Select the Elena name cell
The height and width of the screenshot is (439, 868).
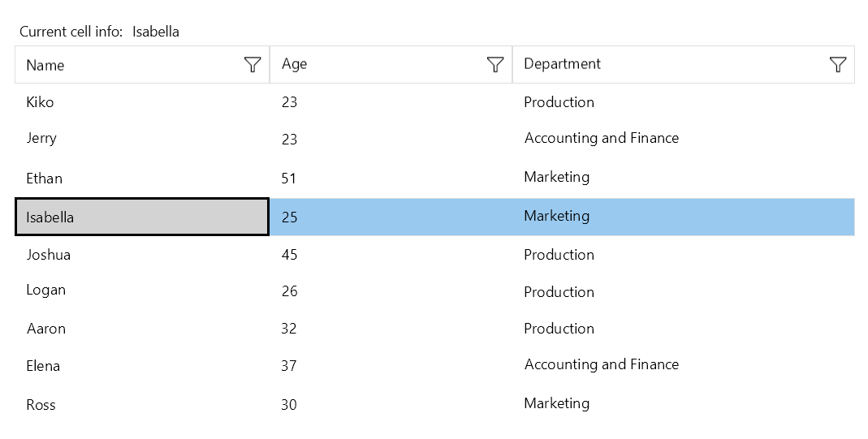tap(43, 366)
